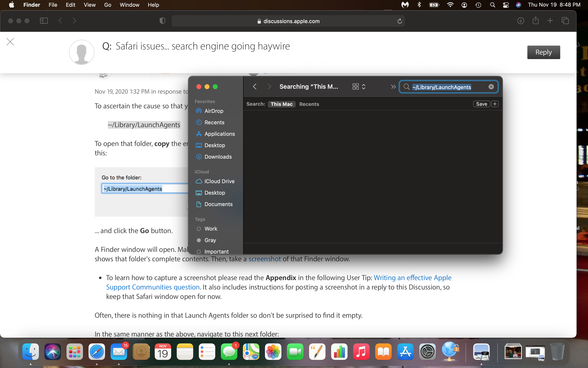Expand the Finder toolbar overflow chevrons
This screenshot has width=588, height=368.
point(393,87)
